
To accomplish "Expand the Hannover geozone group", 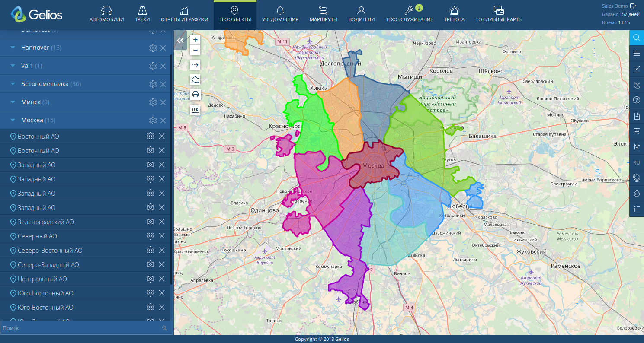I will pos(13,48).
